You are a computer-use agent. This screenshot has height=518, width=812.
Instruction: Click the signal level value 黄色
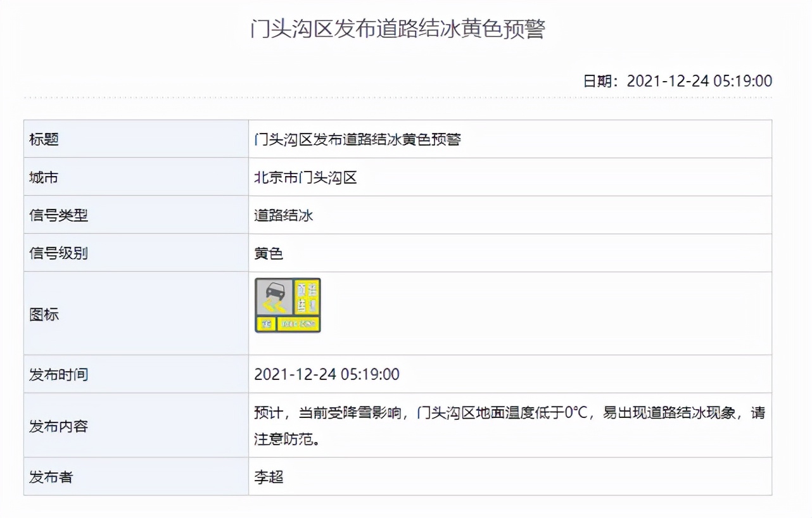(x=269, y=253)
